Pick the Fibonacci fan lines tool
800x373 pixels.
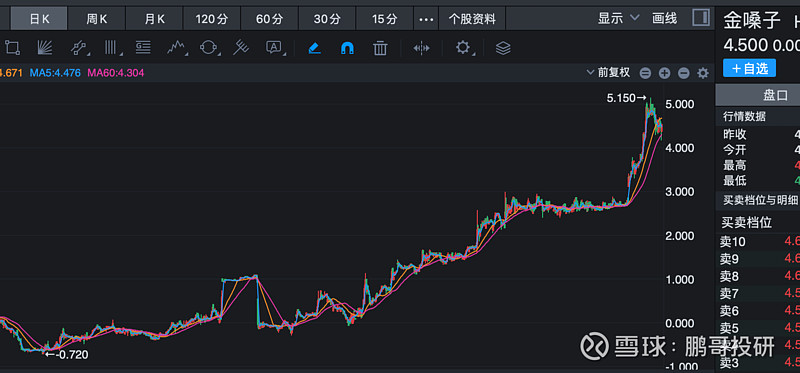tap(44, 48)
